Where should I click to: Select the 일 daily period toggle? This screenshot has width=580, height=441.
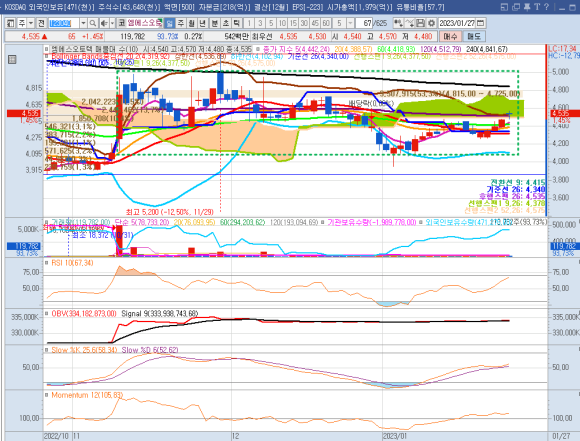coord(169,23)
